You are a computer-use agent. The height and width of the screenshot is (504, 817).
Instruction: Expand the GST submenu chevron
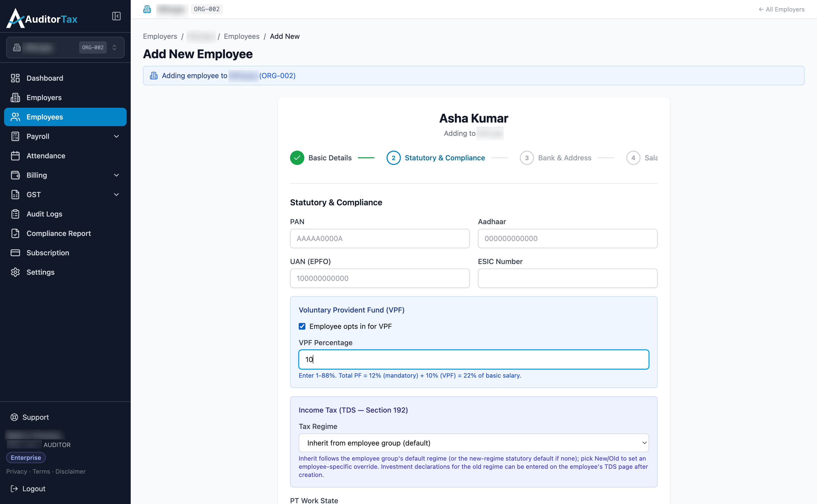tap(116, 194)
